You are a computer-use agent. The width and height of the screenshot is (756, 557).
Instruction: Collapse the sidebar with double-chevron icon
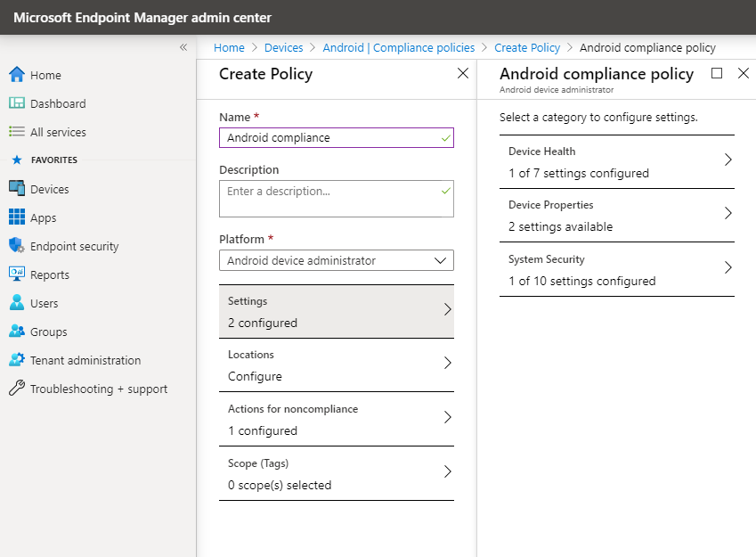coord(183,47)
